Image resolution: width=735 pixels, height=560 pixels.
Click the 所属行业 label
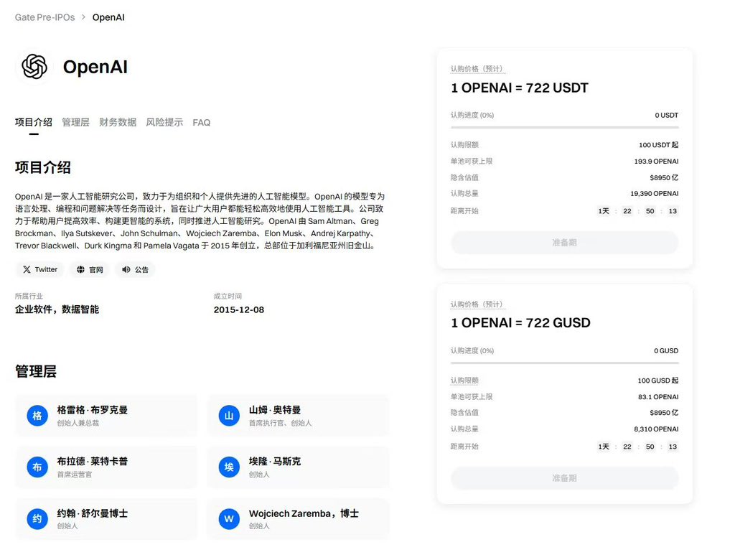click(29, 296)
